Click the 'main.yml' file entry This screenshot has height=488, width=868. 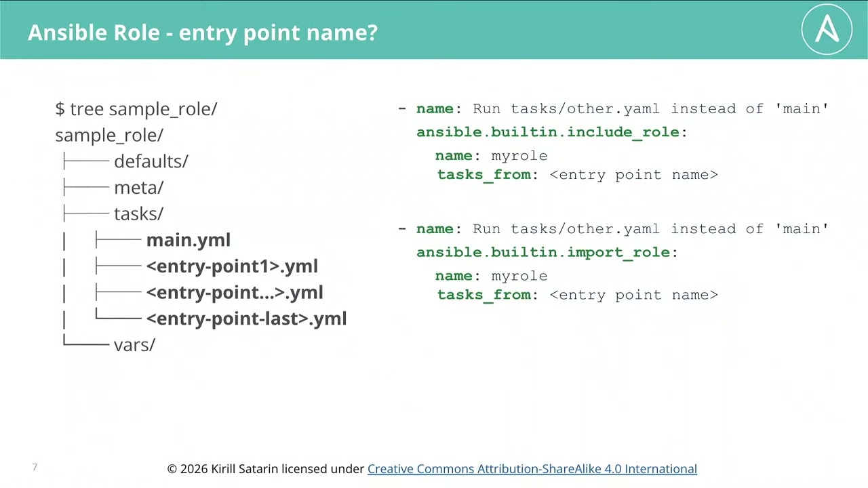tap(189, 240)
